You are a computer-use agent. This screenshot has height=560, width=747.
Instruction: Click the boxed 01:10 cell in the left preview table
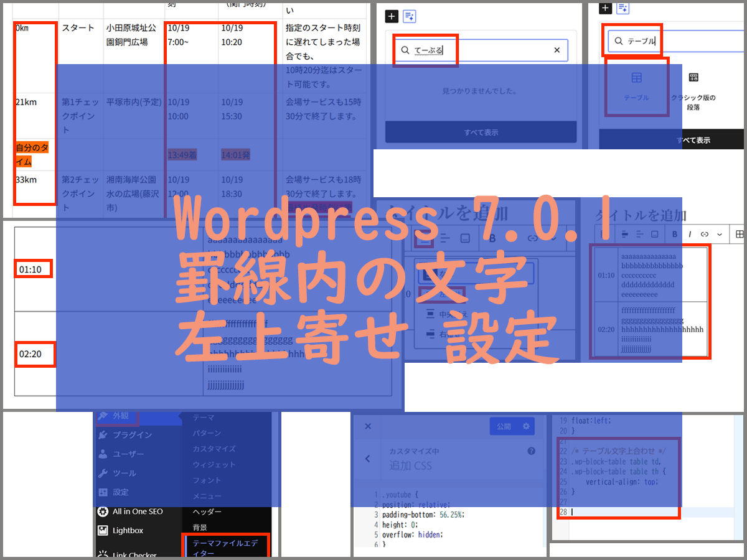point(34,269)
